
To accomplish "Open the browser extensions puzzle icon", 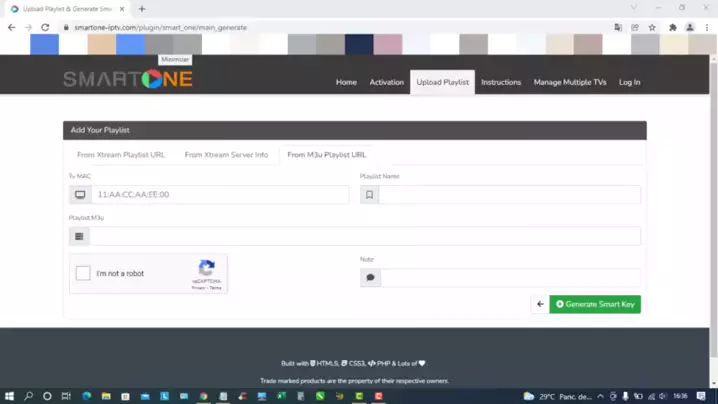I will pyautogui.click(x=673, y=27).
